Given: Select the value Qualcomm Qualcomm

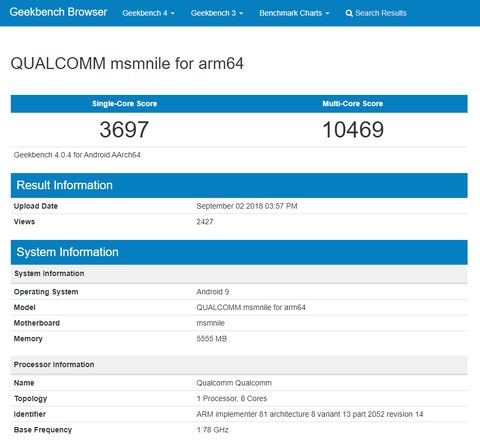Looking at the screenshot, I should (x=234, y=383).
